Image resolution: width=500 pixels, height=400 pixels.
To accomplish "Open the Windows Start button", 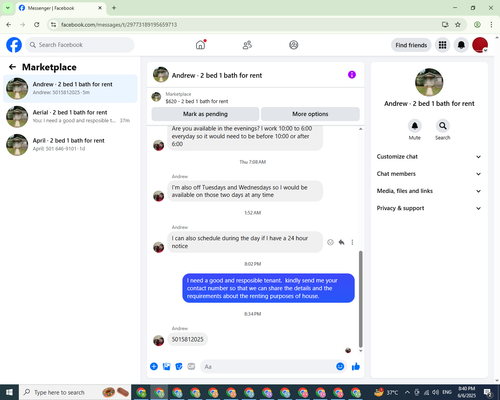I will (9, 392).
